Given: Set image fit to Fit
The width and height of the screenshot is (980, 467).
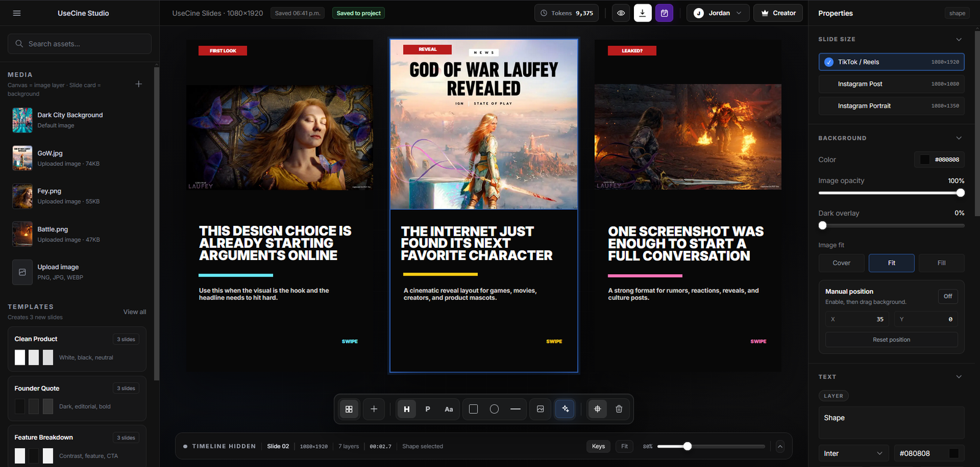Looking at the screenshot, I should (892, 263).
